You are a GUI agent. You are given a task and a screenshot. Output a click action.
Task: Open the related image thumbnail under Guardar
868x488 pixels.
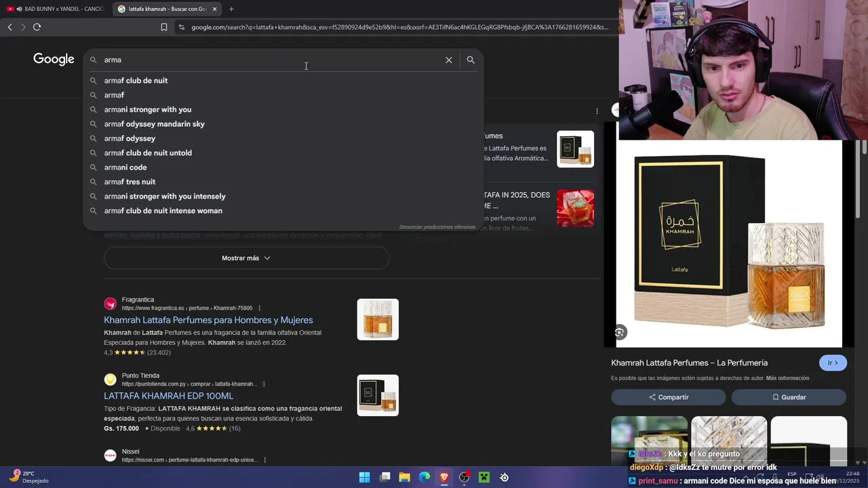click(x=808, y=441)
